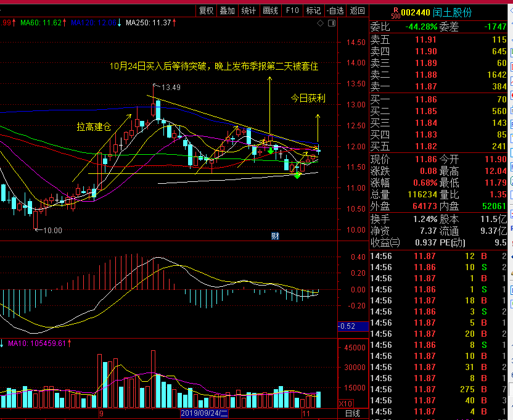The image size is (513, 420).
Task: Open the 复权 adjustment menu
Action: (206, 11)
